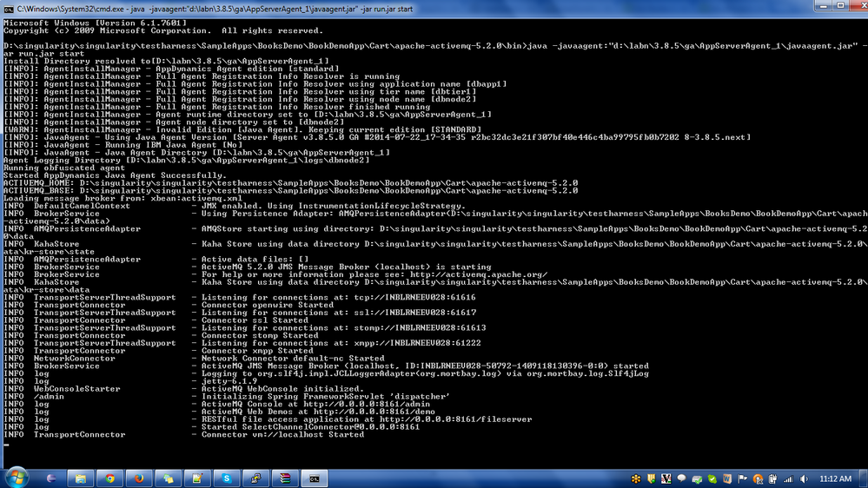
Task: Open the Windows Start menu orb
Action: click(17, 477)
